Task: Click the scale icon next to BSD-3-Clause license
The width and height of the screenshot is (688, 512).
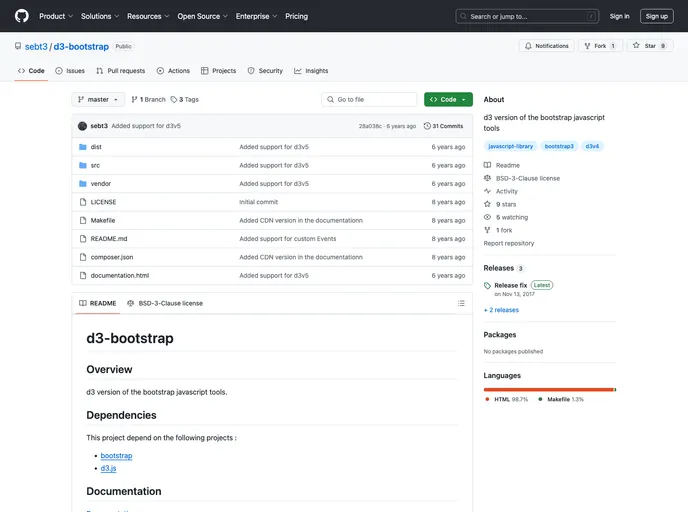Action: pos(487,178)
